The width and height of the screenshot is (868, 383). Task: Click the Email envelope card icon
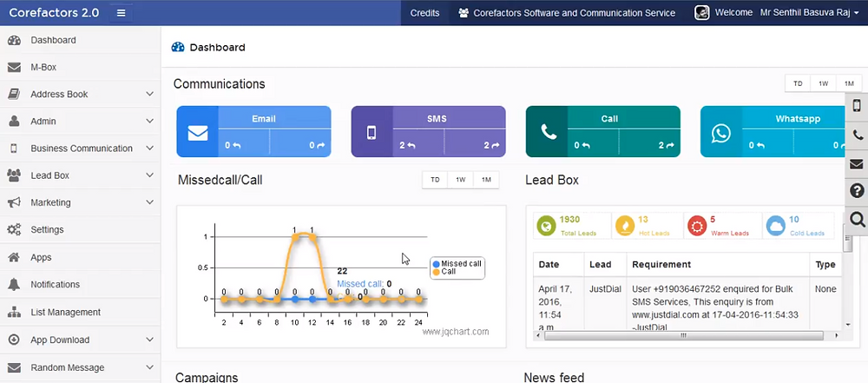(x=198, y=133)
